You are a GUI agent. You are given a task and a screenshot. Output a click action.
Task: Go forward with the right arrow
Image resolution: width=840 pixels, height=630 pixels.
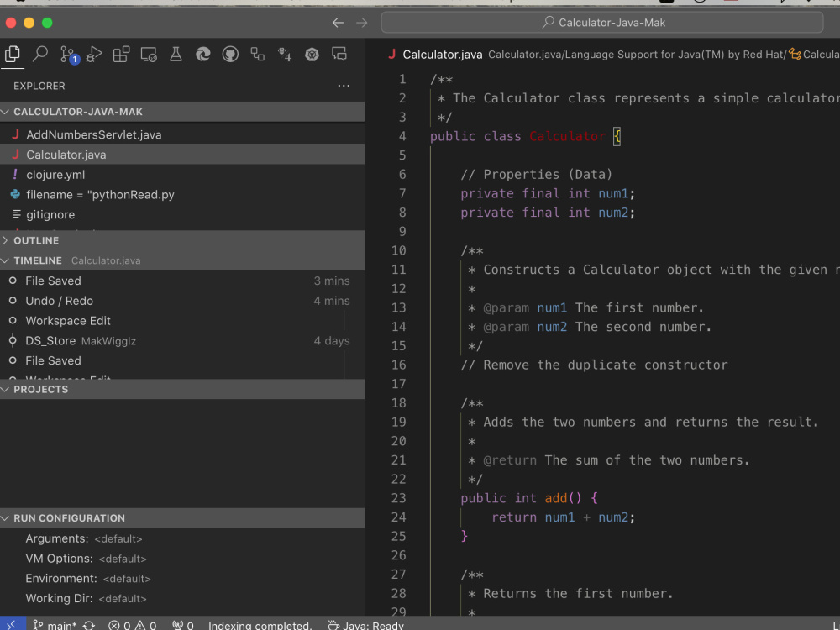362,23
